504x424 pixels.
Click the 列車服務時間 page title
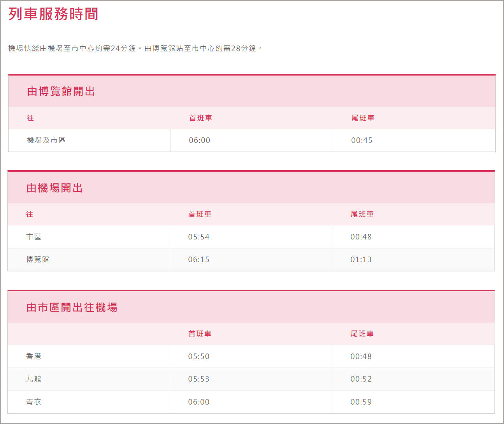[53, 14]
